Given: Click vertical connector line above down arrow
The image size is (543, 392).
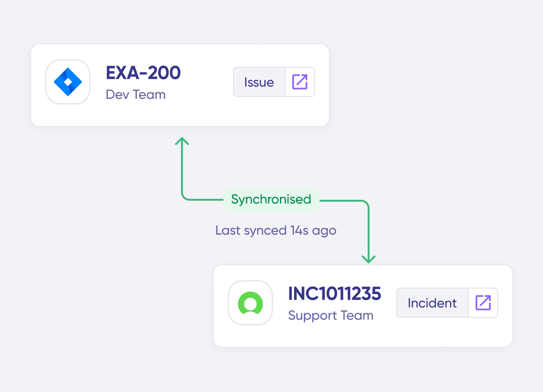Looking at the screenshot, I should point(369,231).
